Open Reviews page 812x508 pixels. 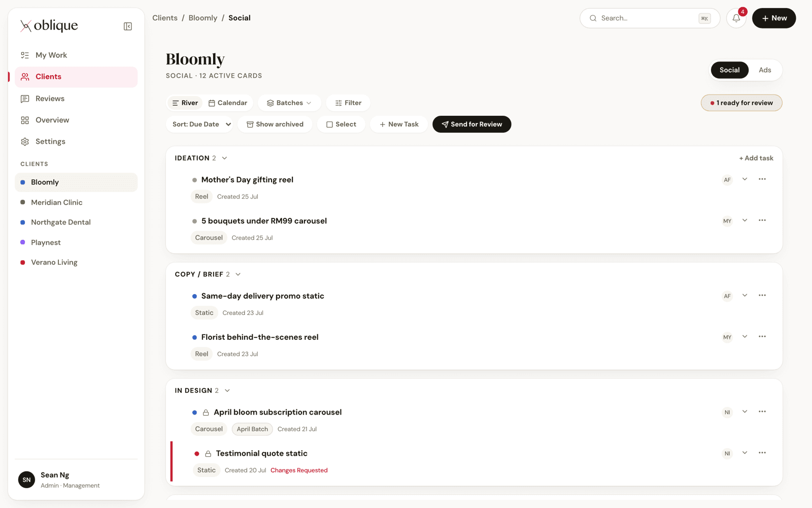pos(76,99)
